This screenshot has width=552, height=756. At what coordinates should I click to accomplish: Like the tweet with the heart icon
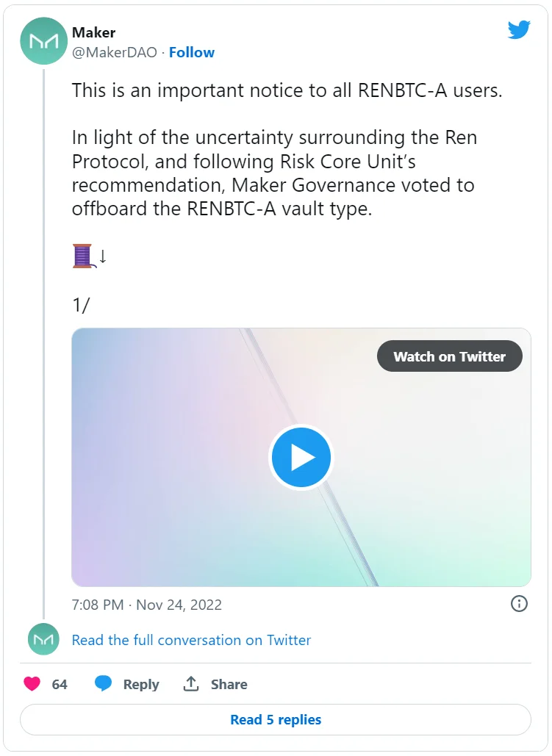point(32,684)
